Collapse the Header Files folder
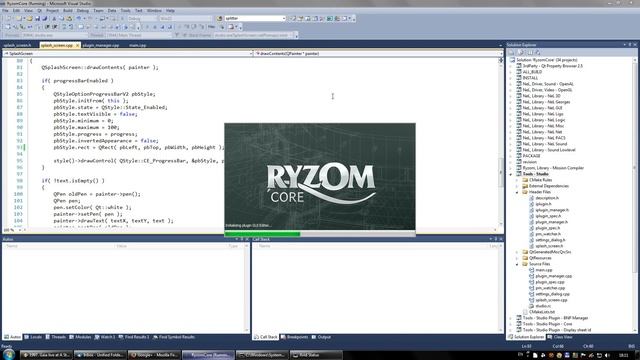Screen dimensions: 640x360 click(x=517, y=192)
